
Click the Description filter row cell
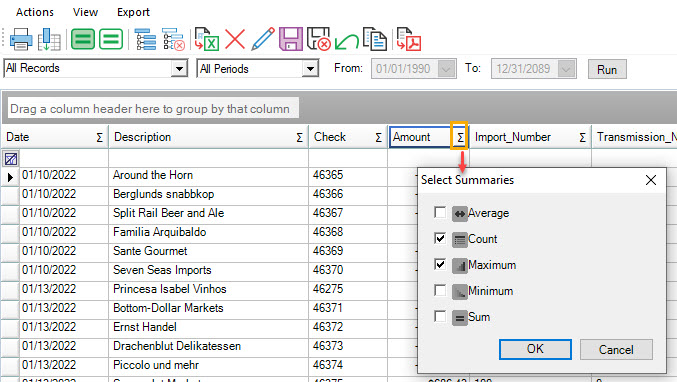click(x=209, y=158)
